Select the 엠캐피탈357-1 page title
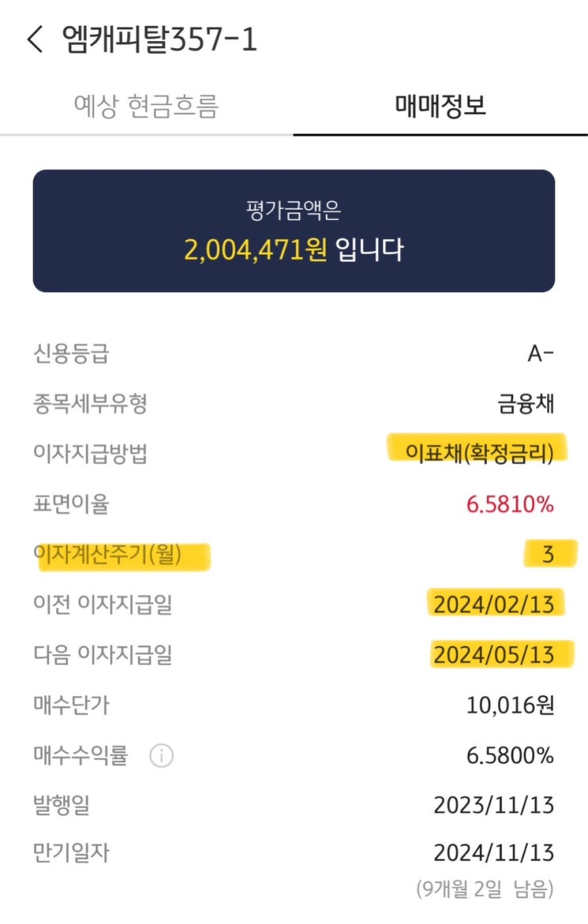The height and width of the screenshot is (924, 588). [159, 40]
